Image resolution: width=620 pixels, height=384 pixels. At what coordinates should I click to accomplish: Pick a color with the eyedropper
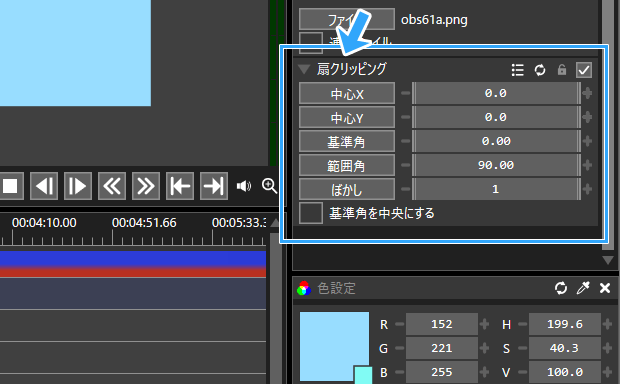(583, 288)
